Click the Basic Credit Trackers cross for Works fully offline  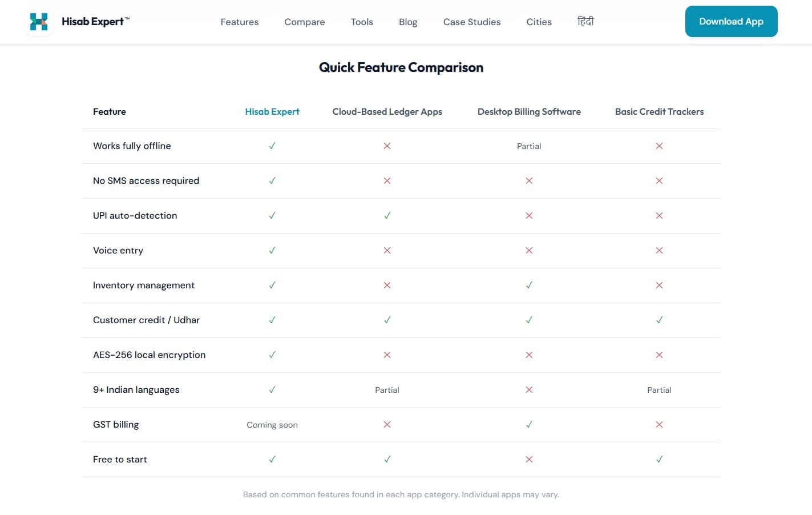tap(659, 146)
